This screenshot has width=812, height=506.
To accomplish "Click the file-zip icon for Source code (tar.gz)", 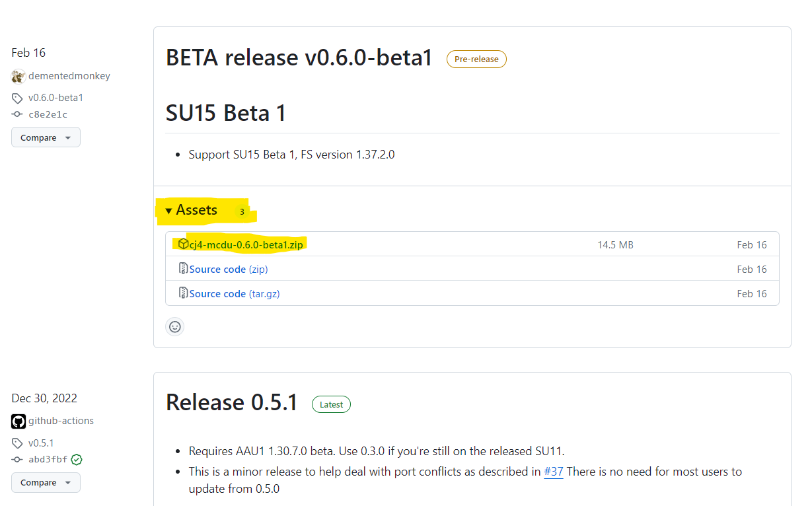I will click(x=184, y=293).
